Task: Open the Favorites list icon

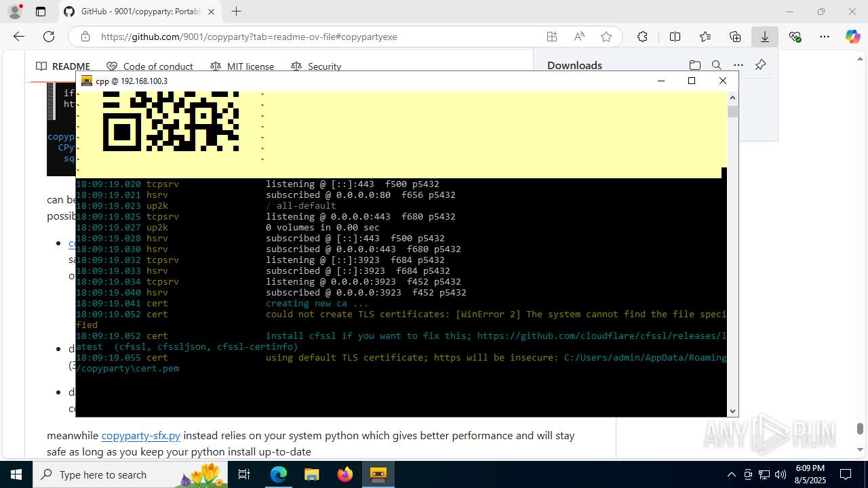Action: pos(705,37)
